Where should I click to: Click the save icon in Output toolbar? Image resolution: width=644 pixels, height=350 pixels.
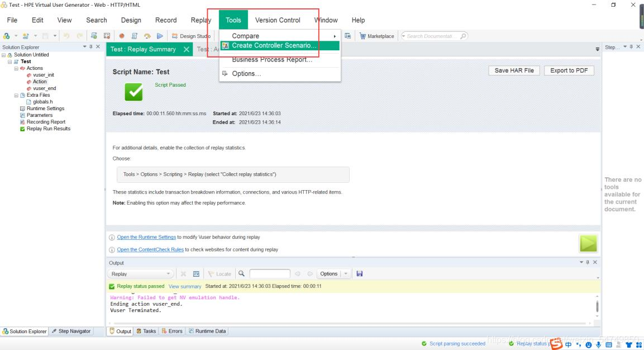(359, 273)
